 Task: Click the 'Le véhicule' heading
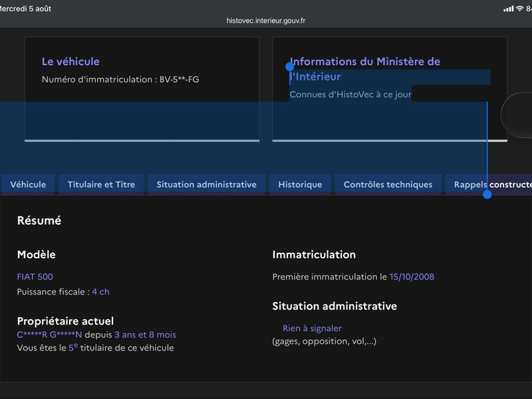(x=70, y=61)
